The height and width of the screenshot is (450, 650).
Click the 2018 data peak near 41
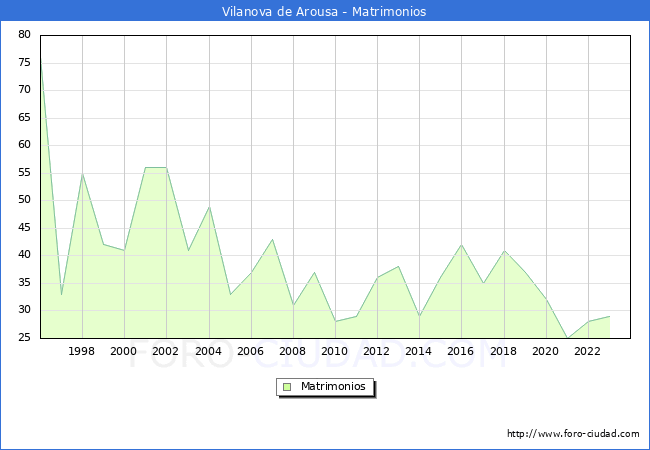tap(504, 250)
